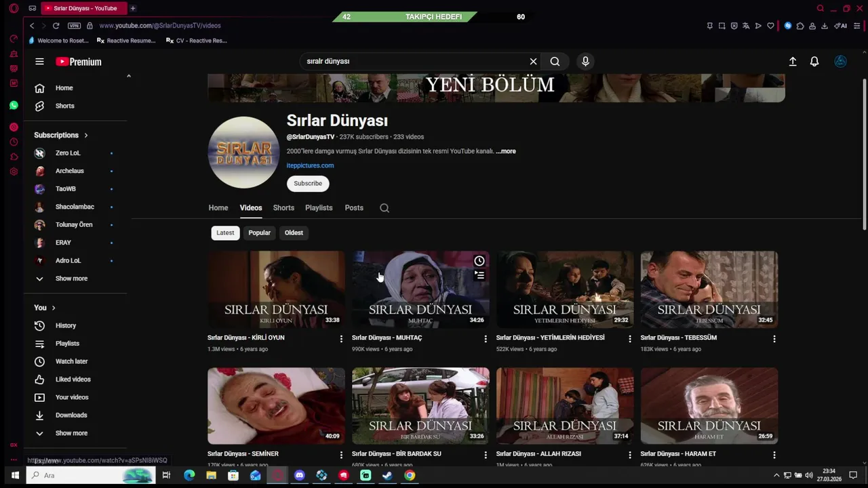Open the Windows Start menu
This screenshot has height=488, width=868.
(14, 476)
